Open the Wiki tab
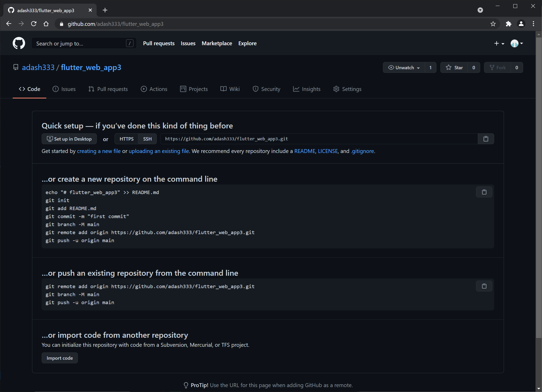This screenshot has width=542, height=392. tap(230, 89)
